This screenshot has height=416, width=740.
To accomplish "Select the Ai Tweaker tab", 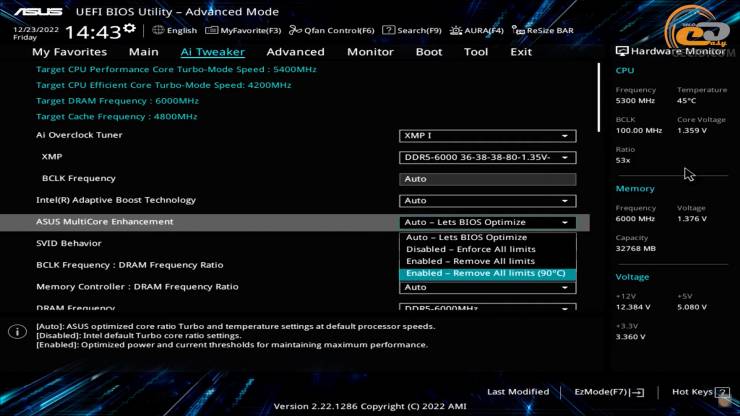I will pyautogui.click(x=212, y=52).
